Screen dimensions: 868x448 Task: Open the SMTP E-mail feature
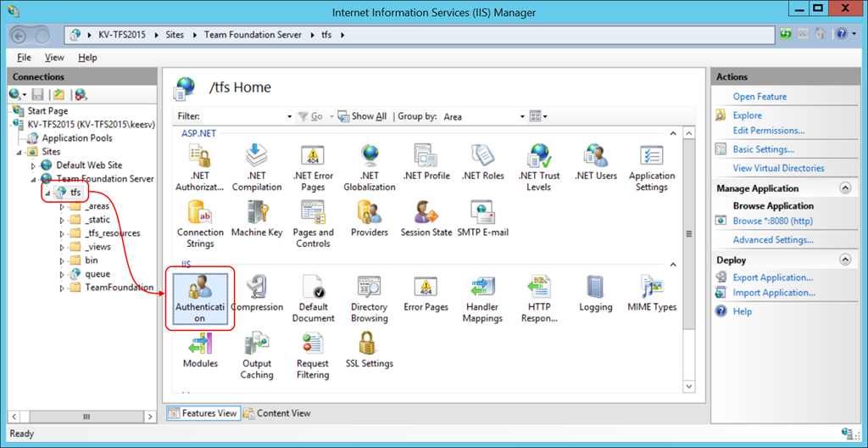point(482,218)
